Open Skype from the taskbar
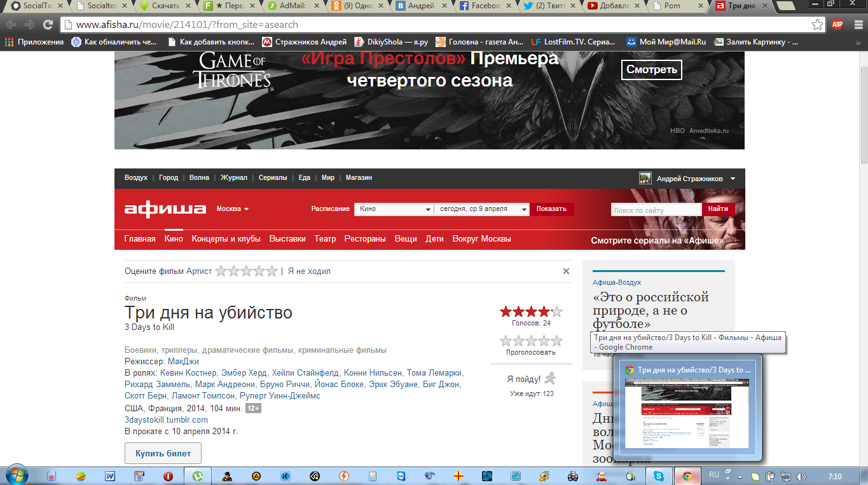868x485 pixels. click(x=658, y=475)
